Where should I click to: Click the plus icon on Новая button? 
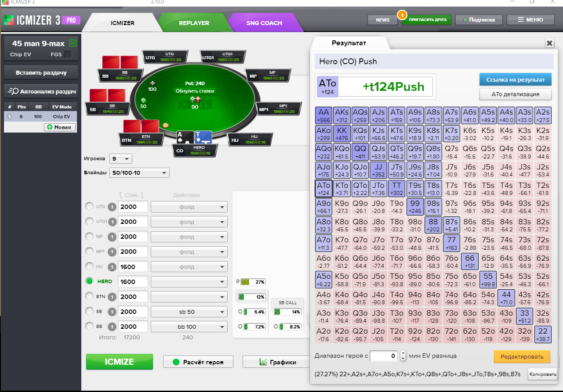(49, 127)
